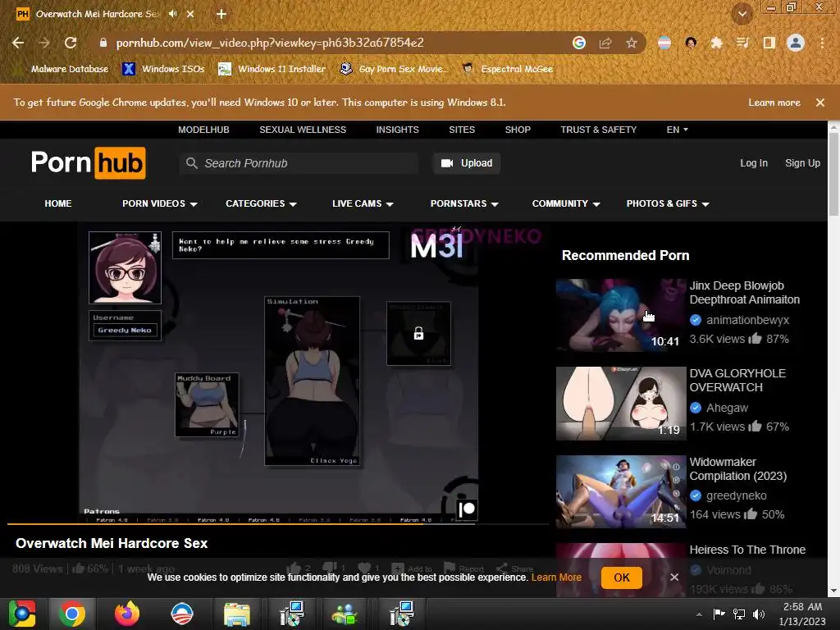The width and height of the screenshot is (840, 630).
Task: Open the animationbewyx uploader link
Action: point(747,320)
